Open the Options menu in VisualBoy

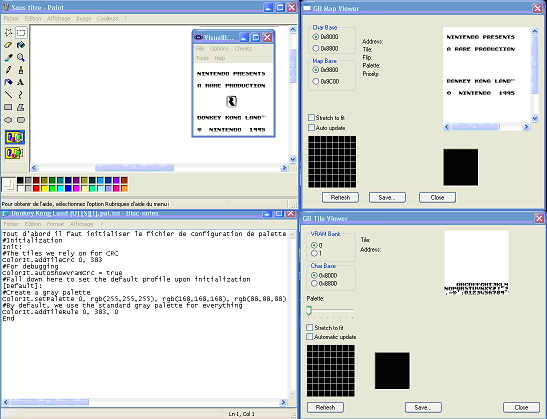pos(219,48)
